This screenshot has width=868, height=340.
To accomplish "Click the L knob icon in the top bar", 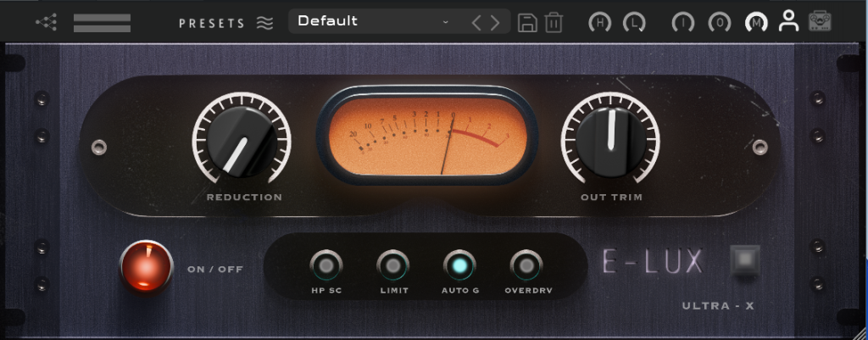I will pos(634,22).
